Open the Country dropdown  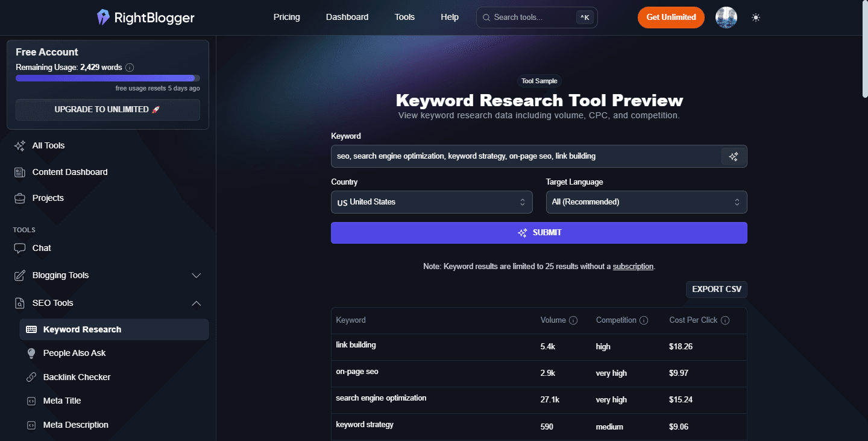[432, 202]
